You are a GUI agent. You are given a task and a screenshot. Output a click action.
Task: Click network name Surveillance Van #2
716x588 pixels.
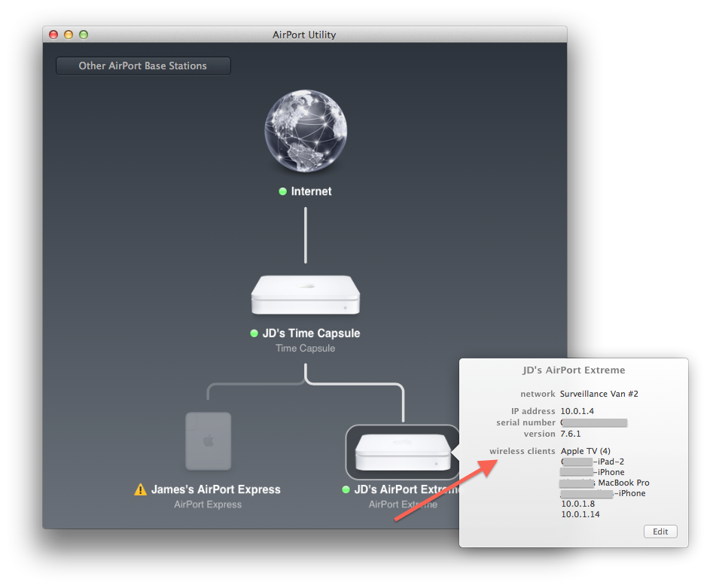pos(599,394)
